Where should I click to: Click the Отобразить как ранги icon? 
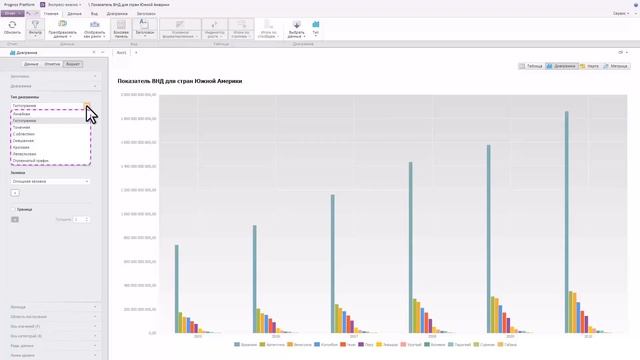click(x=95, y=24)
